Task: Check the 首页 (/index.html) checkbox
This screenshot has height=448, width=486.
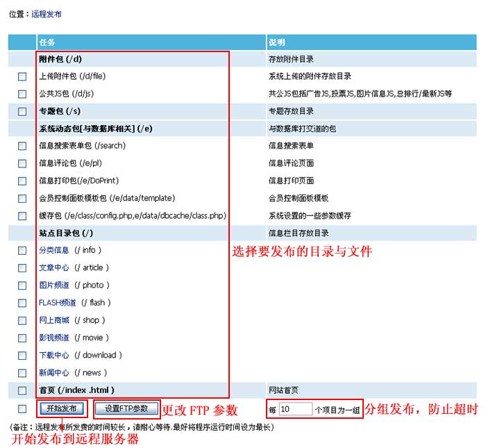Action: coord(22,390)
